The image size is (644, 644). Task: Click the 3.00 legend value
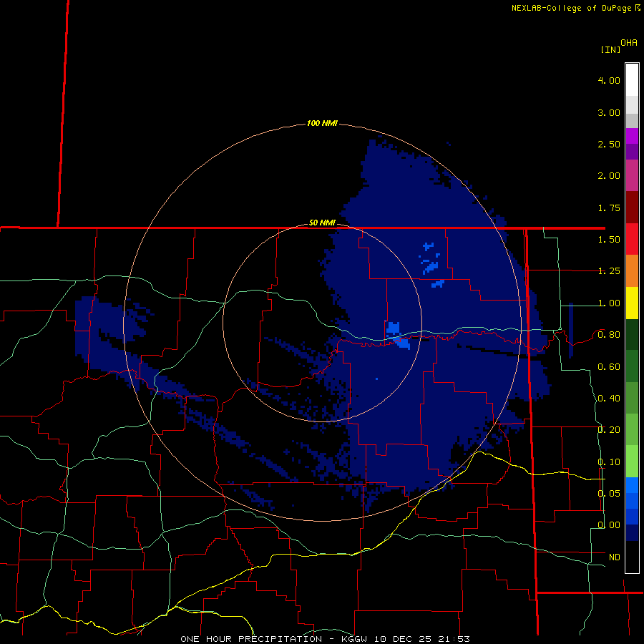tap(609, 112)
